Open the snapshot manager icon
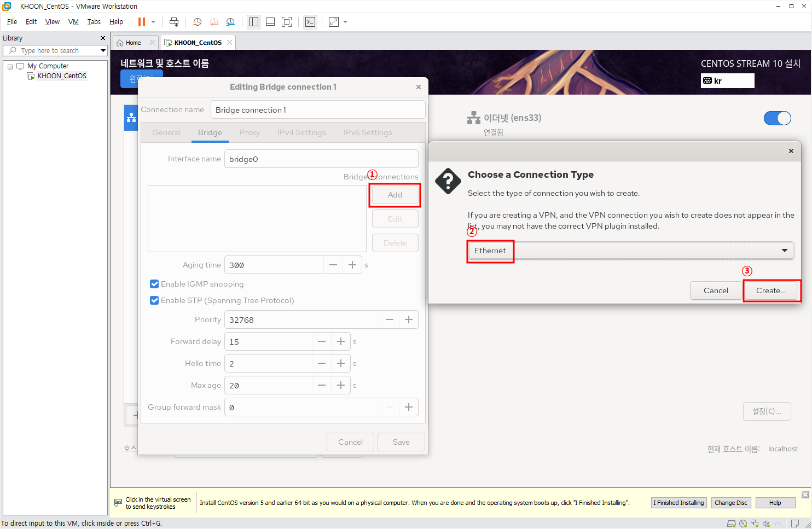The height and width of the screenshot is (529, 812). click(x=230, y=22)
